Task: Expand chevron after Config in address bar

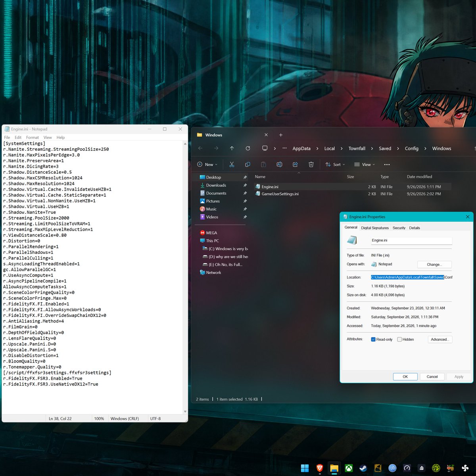Action: (425, 148)
